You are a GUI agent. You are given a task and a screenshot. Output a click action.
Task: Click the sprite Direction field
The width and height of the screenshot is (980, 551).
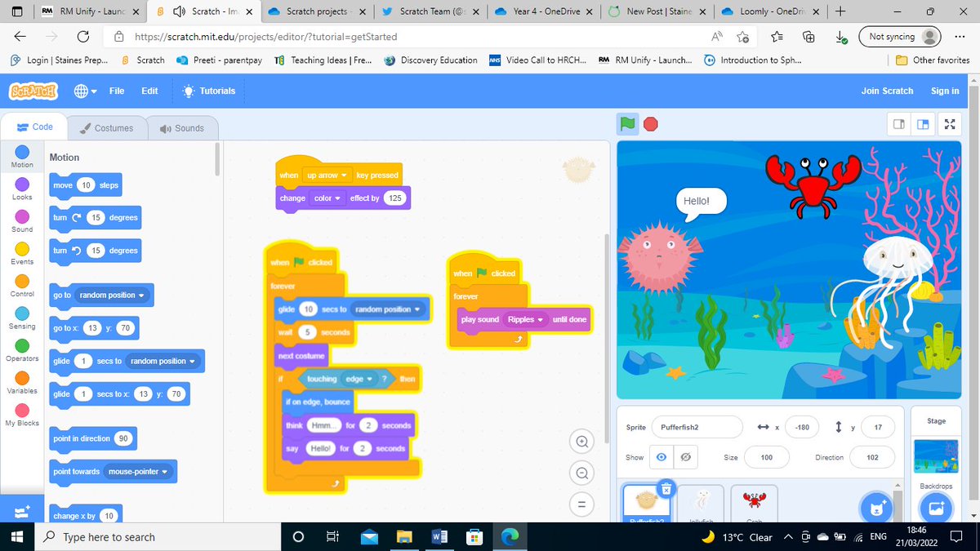[x=872, y=457]
